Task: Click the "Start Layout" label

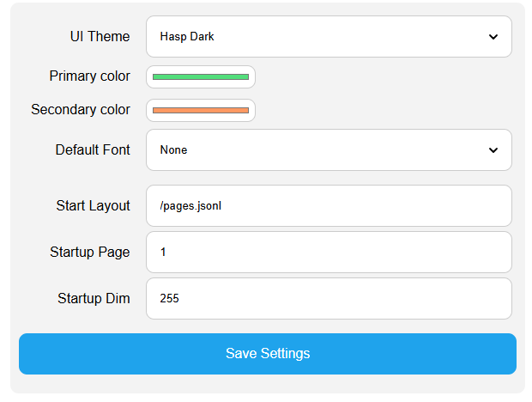Action: point(93,206)
